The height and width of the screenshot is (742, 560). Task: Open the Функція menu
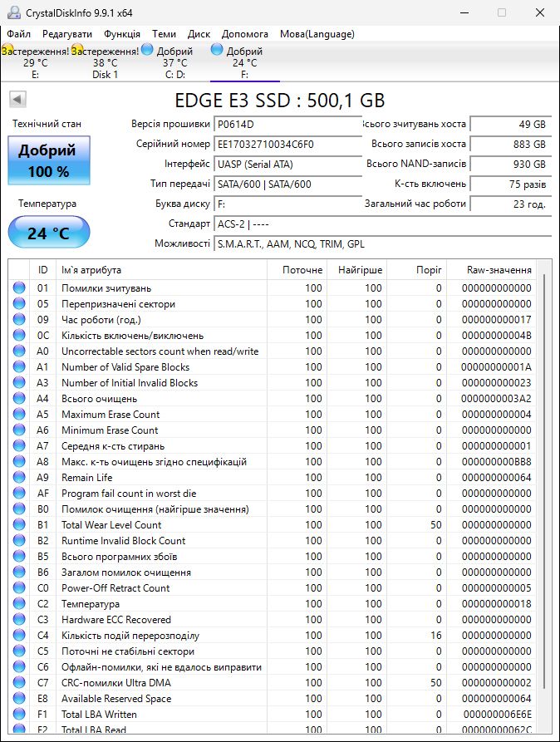(122, 34)
